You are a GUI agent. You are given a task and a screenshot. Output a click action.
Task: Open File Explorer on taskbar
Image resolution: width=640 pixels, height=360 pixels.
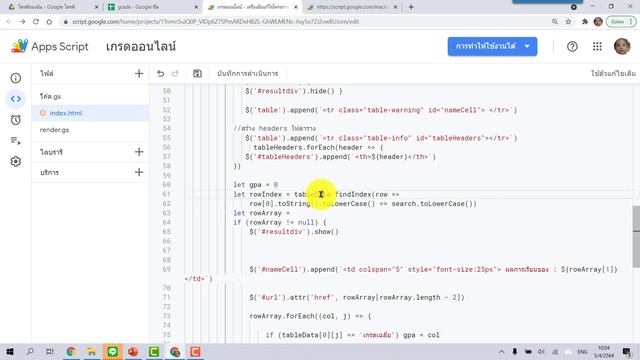[x=91, y=351]
